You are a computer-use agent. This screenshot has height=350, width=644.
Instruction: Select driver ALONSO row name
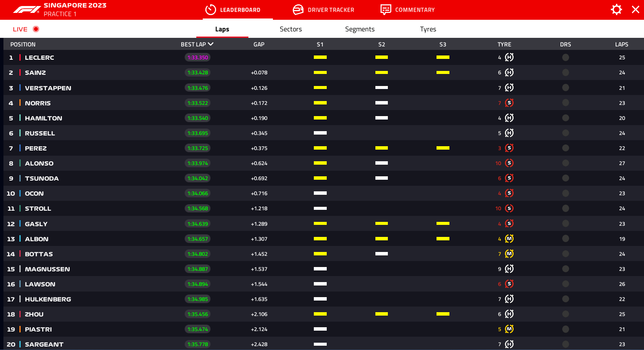pyautogui.click(x=39, y=163)
